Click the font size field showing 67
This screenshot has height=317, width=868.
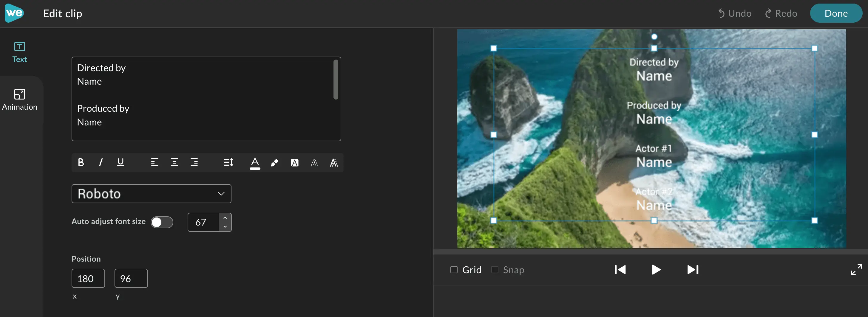click(204, 222)
